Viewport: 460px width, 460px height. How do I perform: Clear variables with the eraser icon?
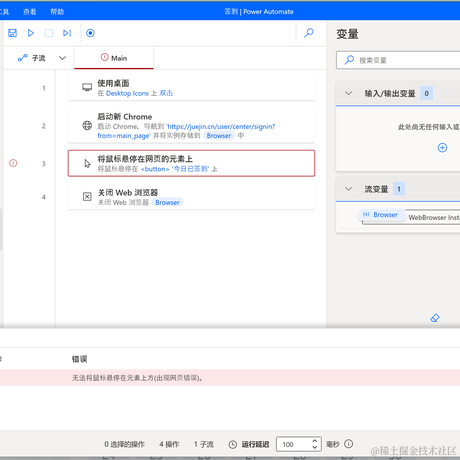pyautogui.click(x=435, y=318)
